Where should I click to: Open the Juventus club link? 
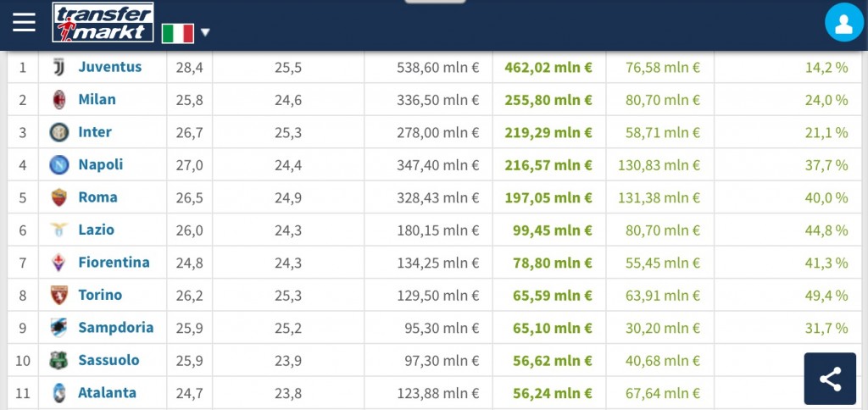click(x=110, y=67)
